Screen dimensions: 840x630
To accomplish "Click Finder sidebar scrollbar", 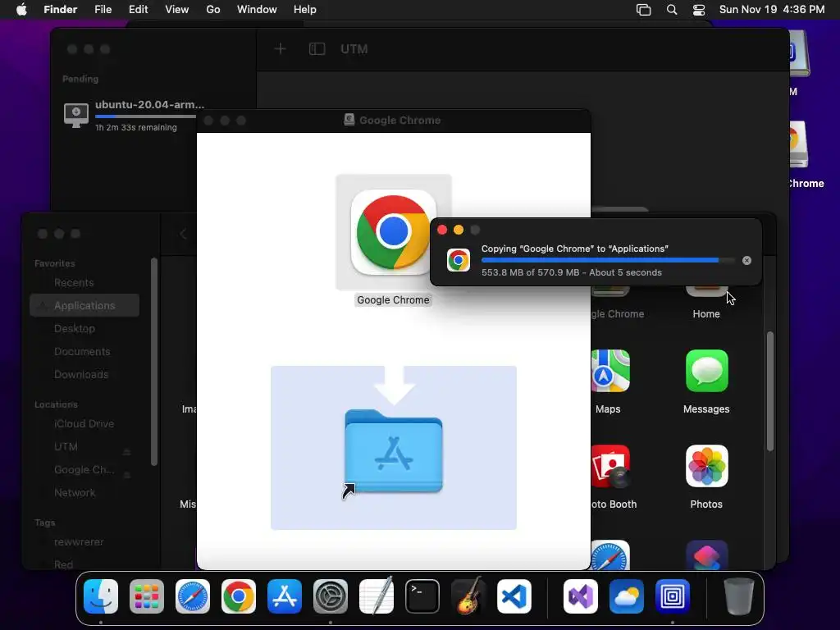I will point(154,362).
